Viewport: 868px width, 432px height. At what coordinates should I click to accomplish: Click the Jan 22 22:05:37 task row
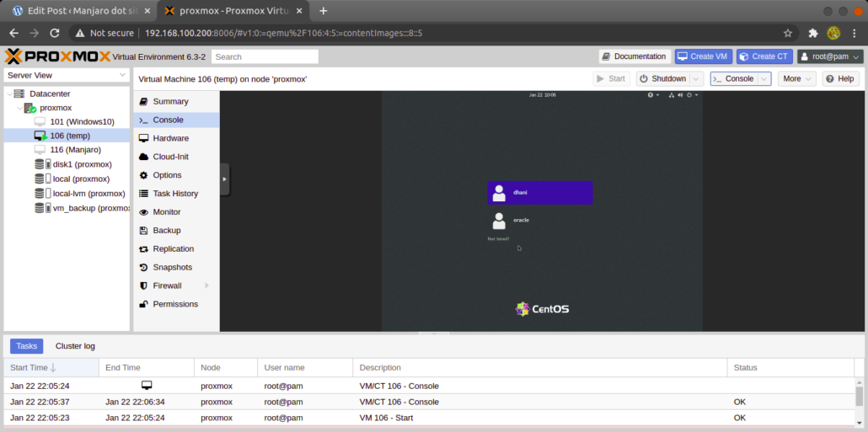(430, 402)
